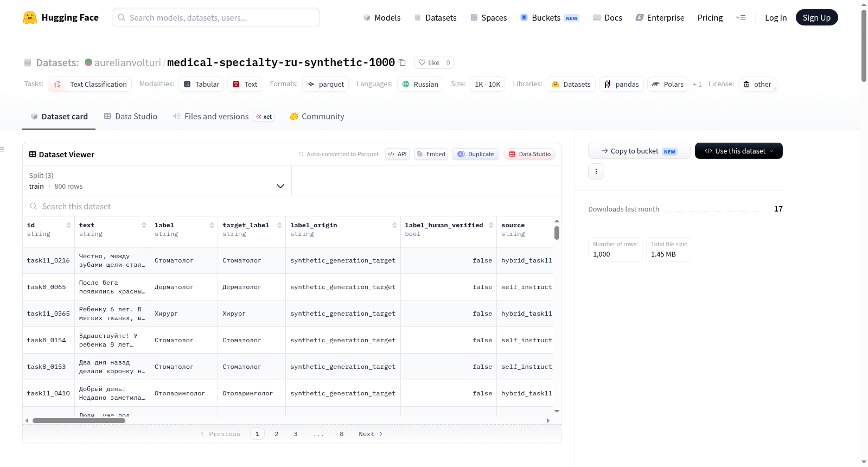Click the page vertical scrollbar
Screen dimensions: 868x467
point(864,46)
